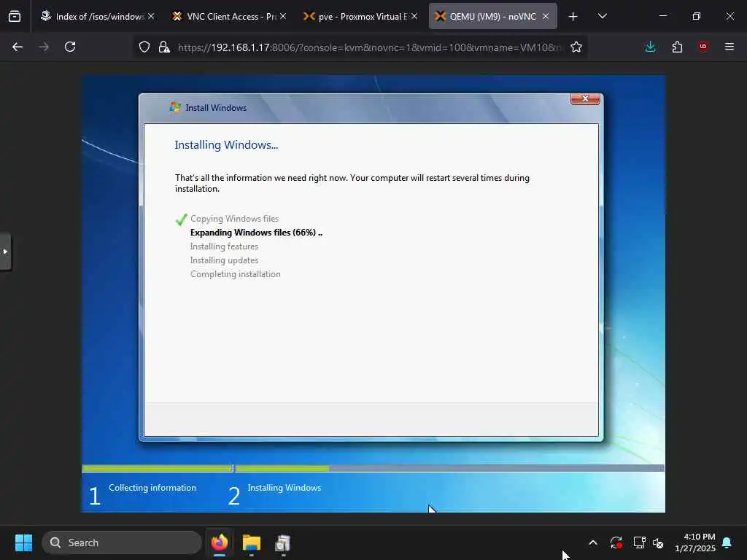Click the Installing updates step
This screenshot has height=560, width=747.
pos(224,260)
